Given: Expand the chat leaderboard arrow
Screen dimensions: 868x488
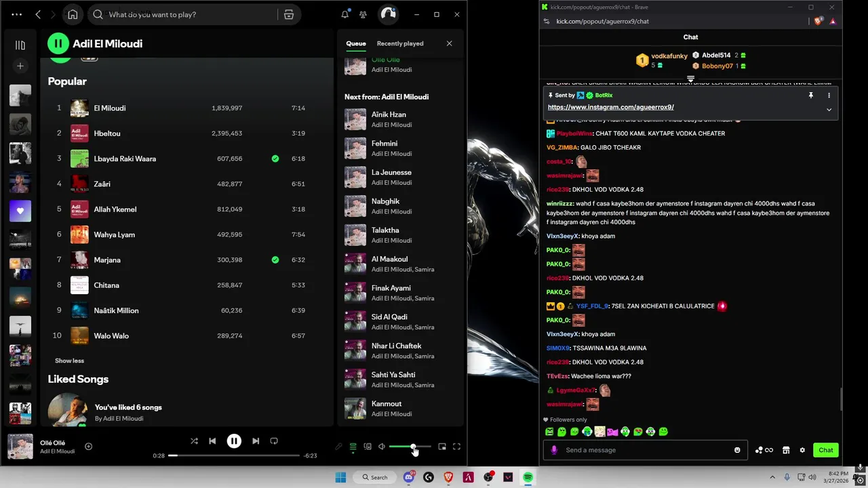Looking at the screenshot, I should tap(690, 79).
